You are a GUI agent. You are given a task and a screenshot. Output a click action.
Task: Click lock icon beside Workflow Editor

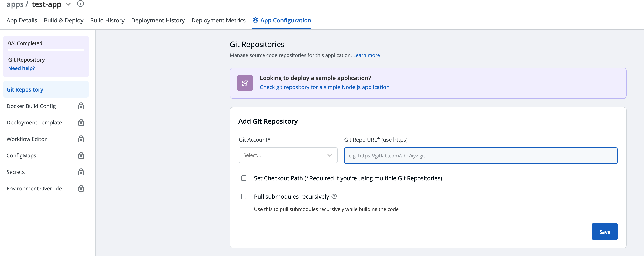pos(81,139)
